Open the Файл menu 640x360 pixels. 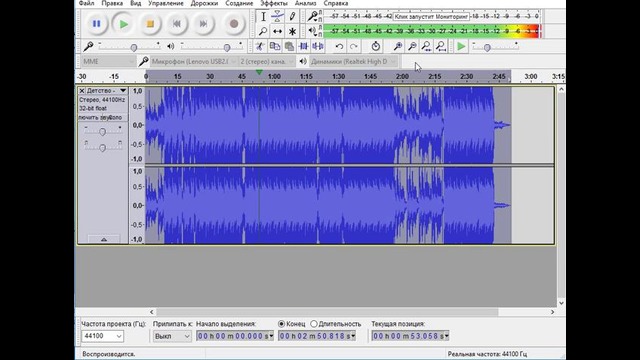tap(87, 3)
